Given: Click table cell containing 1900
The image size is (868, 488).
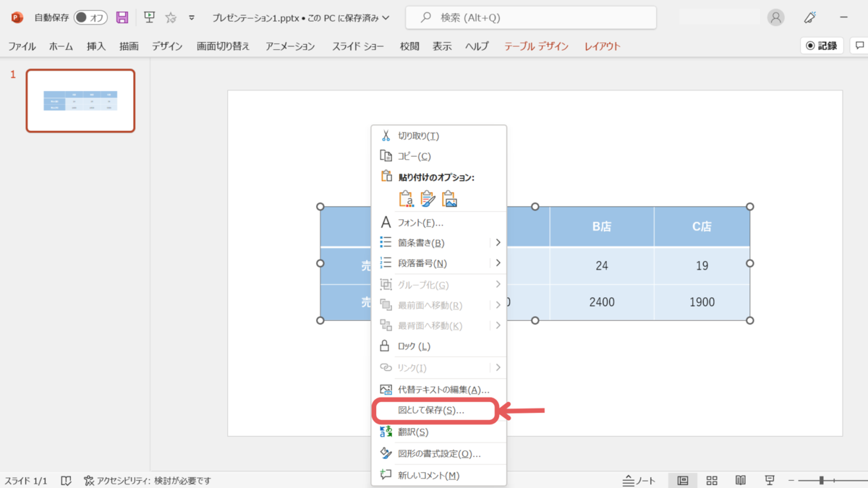Looking at the screenshot, I should point(702,301).
